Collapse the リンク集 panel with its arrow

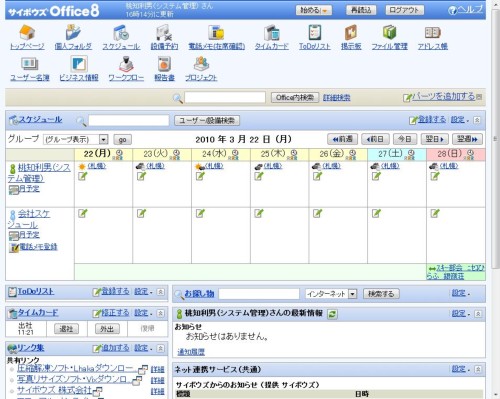pos(160,348)
